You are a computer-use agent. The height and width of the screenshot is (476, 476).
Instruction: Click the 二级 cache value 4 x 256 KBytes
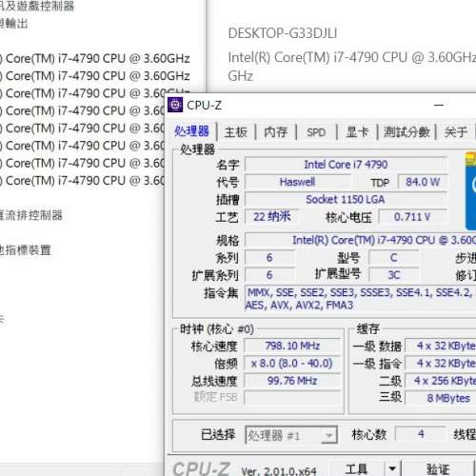click(441, 381)
